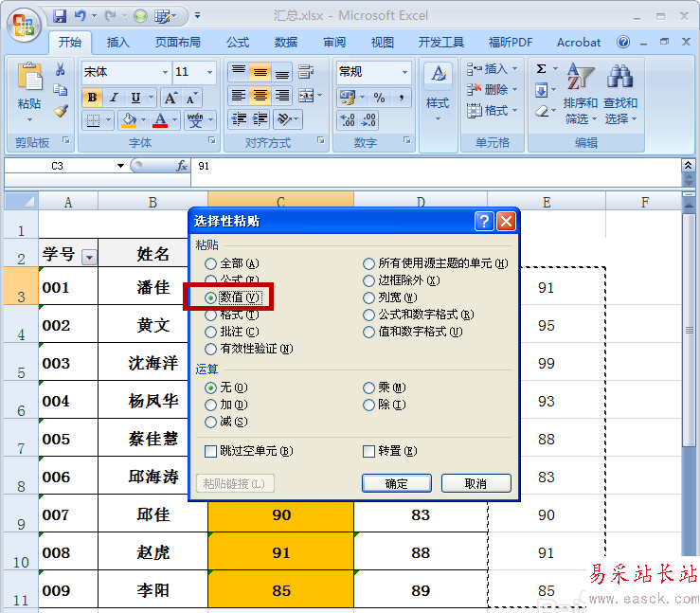Viewport: 700px width, 613px height.
Task: Decrease font size with the smaller A
Action: (x=190, y=98)
